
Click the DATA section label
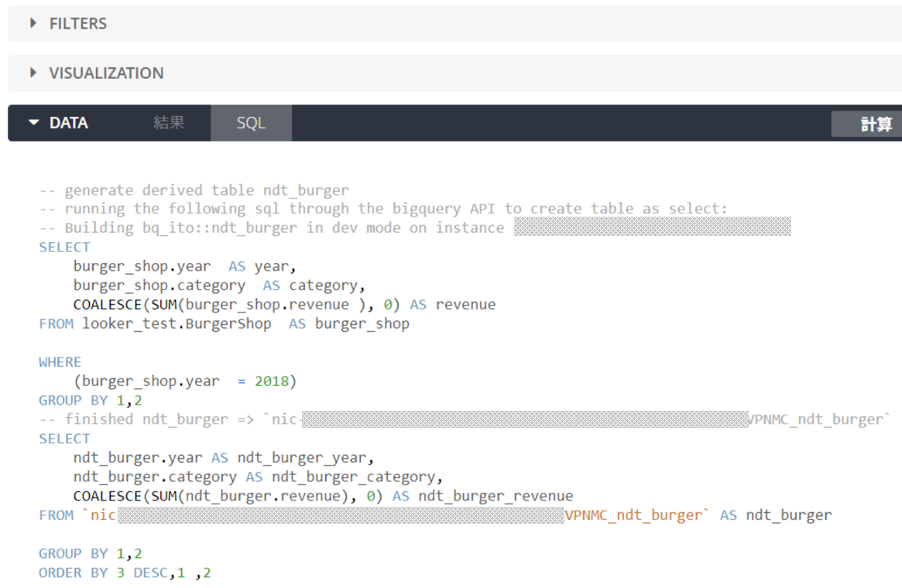coord(68,123)
